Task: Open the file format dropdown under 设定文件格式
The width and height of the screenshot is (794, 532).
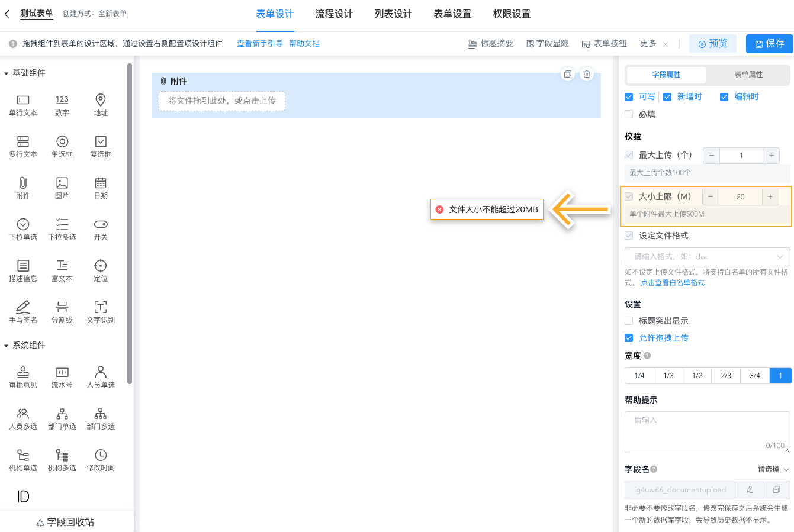Action: point(707,256)
